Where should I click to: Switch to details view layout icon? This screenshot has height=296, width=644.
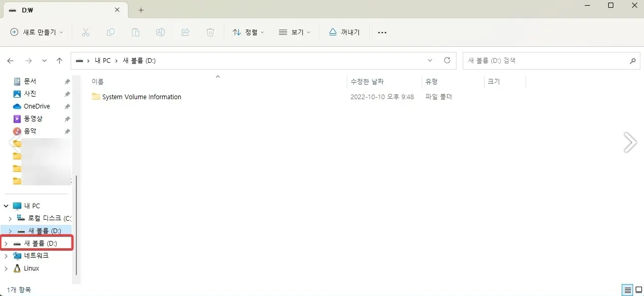tap(627, 289)
